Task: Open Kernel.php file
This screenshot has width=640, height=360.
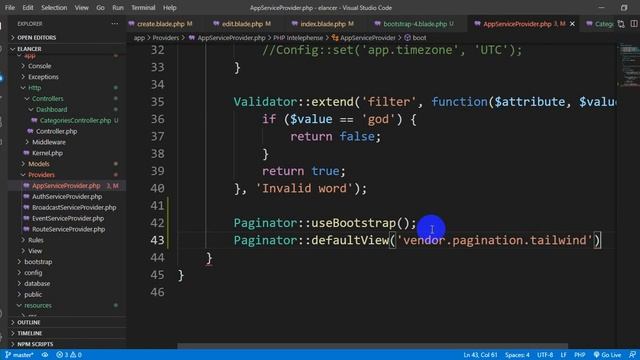Action: [47, 153]
